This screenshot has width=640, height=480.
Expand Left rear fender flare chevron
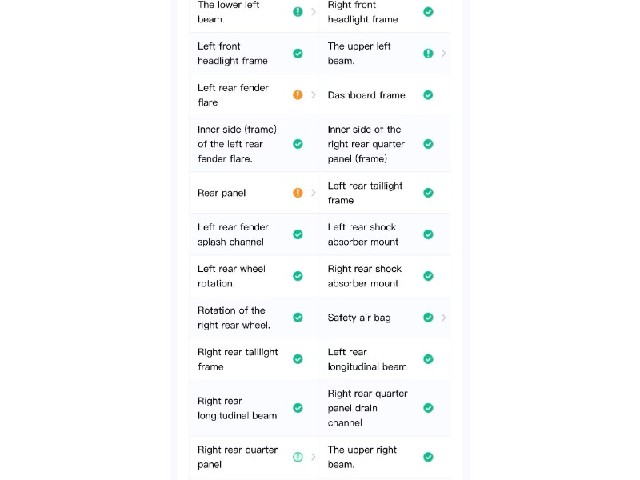click(313, 95)
